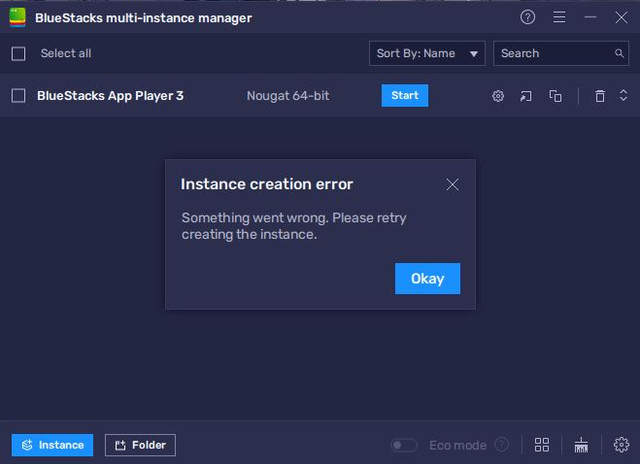Click the Instance creation error title

267,184
